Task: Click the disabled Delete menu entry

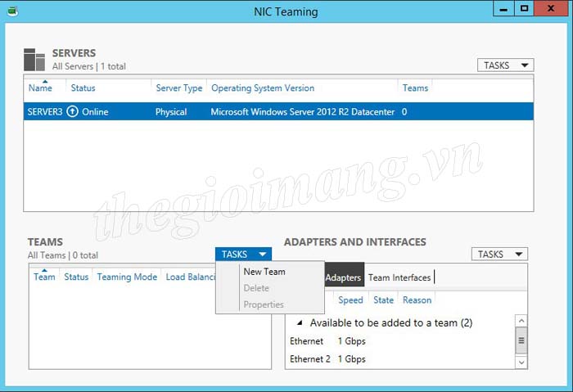Action: click(256, 288)
